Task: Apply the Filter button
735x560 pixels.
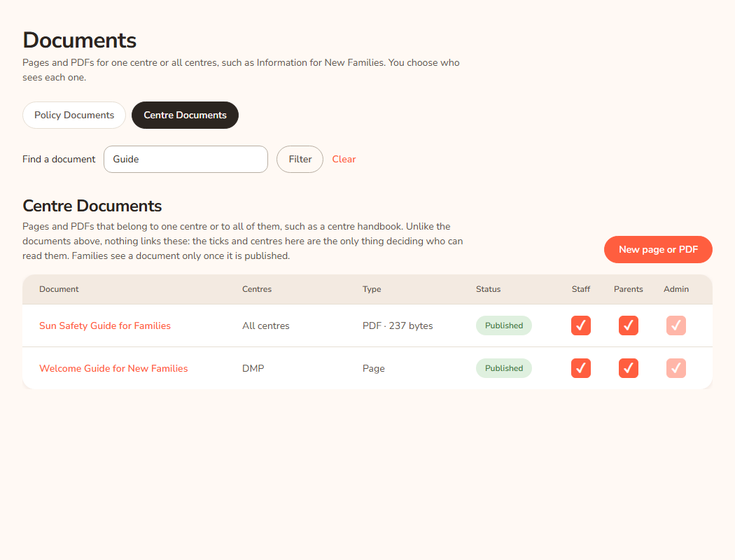Action: pos(300,160)
